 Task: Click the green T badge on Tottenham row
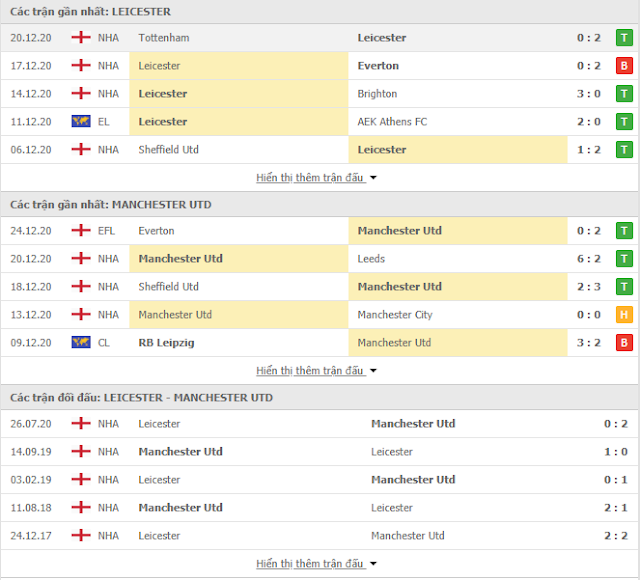624,38
